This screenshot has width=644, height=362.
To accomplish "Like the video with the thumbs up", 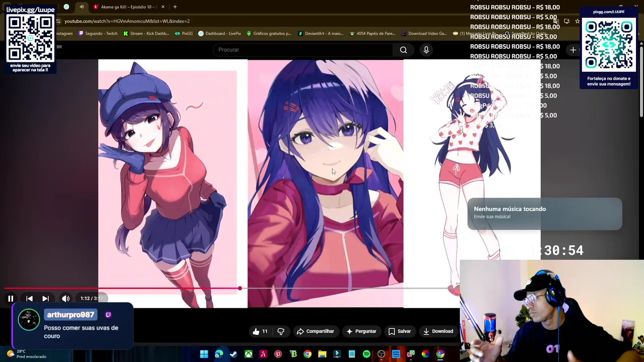I will click(260, 331).
